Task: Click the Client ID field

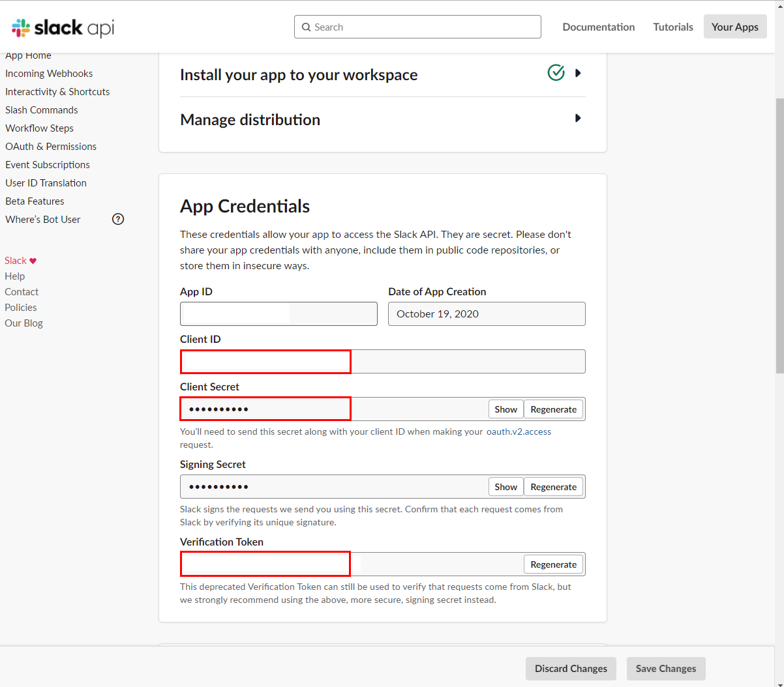Action: (x=383, y=361)
